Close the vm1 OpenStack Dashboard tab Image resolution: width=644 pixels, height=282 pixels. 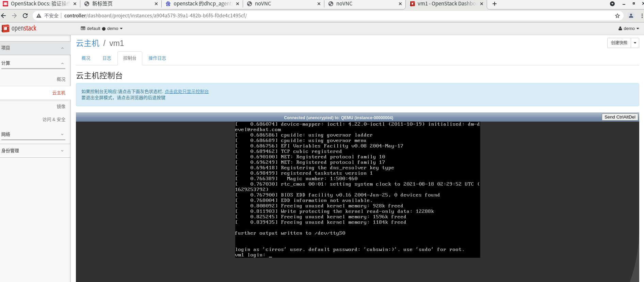coord(482,4)
